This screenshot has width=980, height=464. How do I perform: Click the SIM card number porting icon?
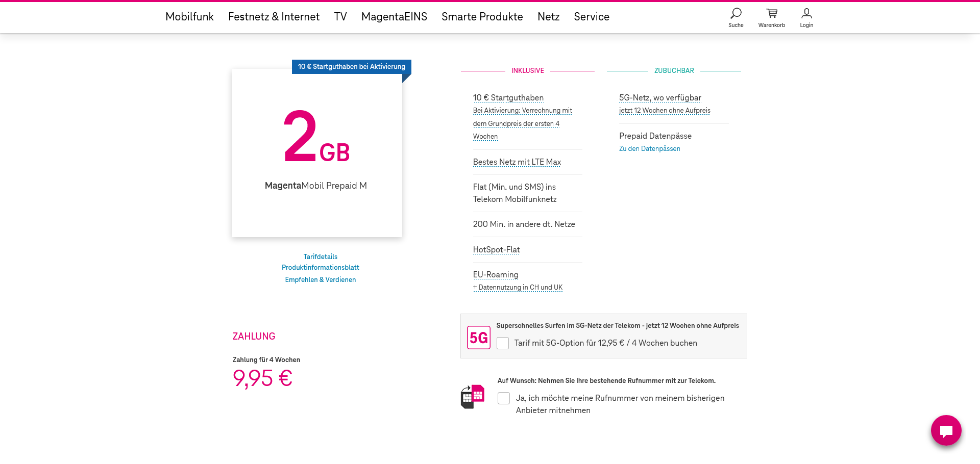click(473, 397)
